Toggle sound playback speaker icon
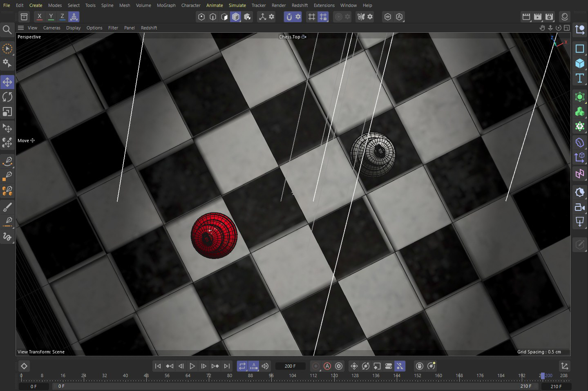 point(265,366)
